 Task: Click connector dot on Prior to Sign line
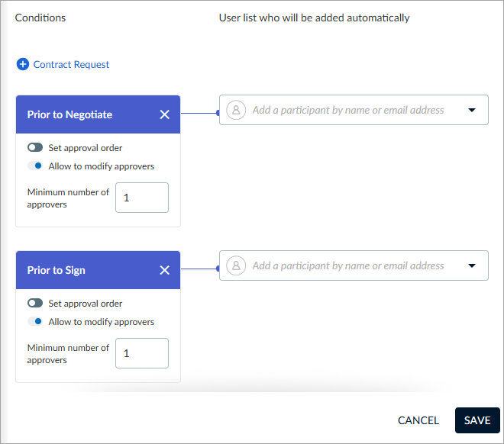click(x=218, y=269)
